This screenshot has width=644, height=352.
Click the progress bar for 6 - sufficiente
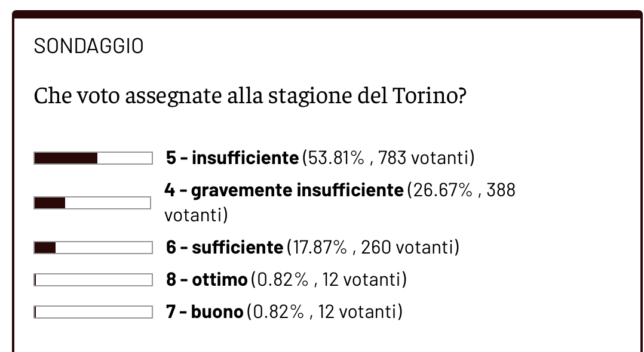pos(93,248)
